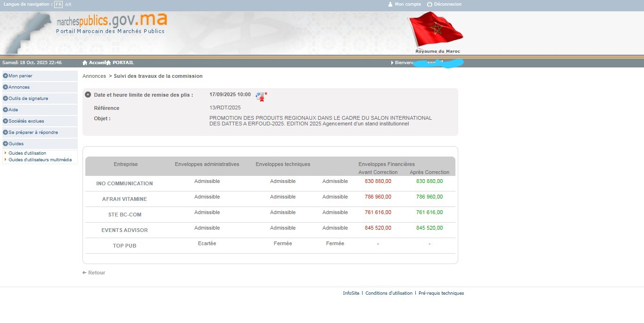Click the certificate icon beside the deadline date
Image resolution: width=644 pixels, height=323 pixels.
[260, 96]
